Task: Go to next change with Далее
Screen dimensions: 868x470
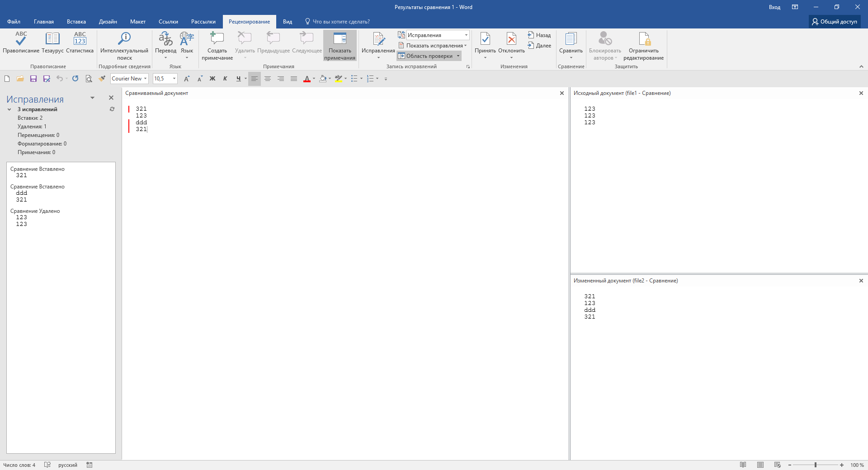Action: point(539,46)
